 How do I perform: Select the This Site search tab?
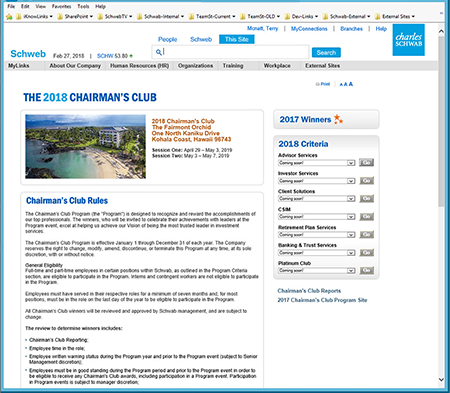[x=237, y=39]
